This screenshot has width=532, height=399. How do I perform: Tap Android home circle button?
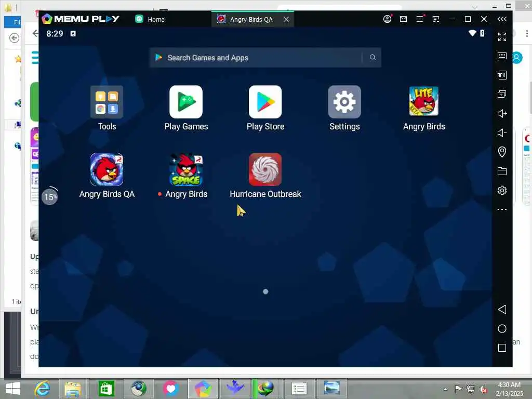502,329
